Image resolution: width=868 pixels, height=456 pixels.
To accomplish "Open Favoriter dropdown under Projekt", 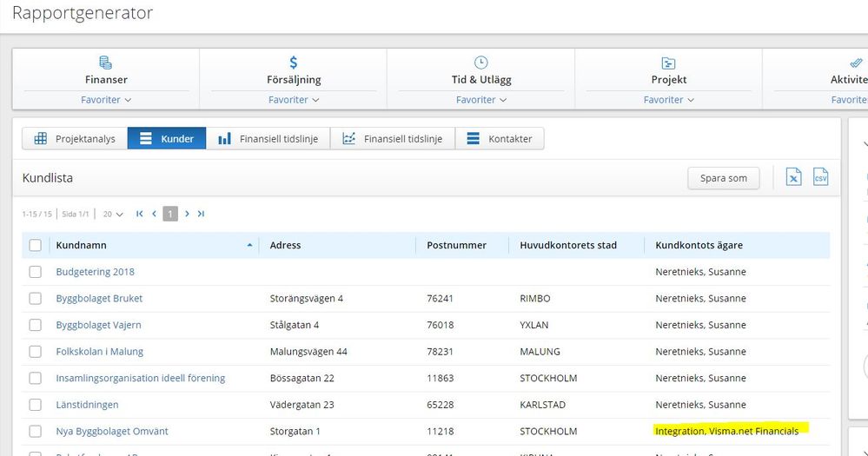I will point(668,100).
